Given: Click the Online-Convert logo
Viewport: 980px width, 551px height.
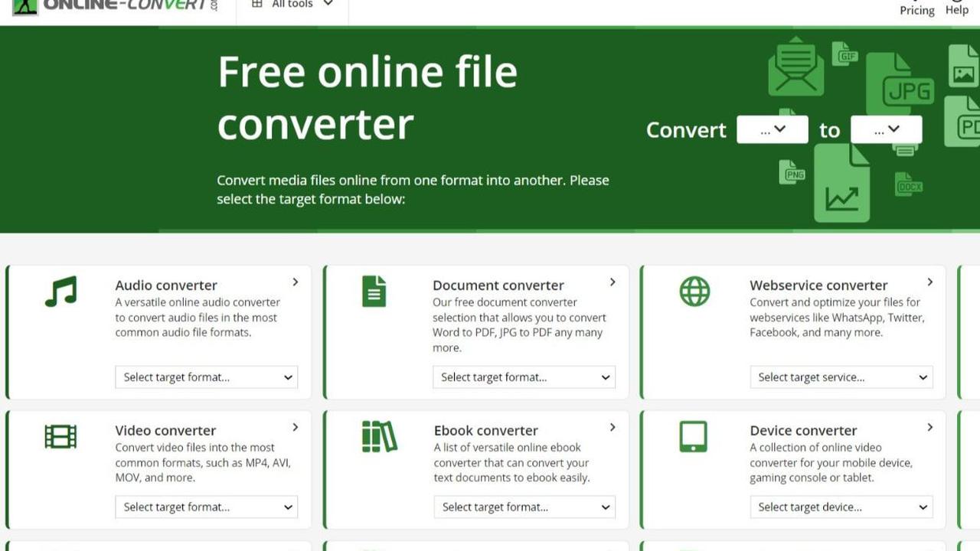Looking at the screenshot, I should [115, 6].
